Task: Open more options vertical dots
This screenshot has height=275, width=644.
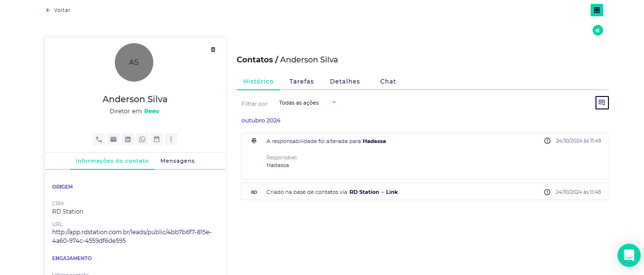Action: pyautogui.click(x=171, y=139)
